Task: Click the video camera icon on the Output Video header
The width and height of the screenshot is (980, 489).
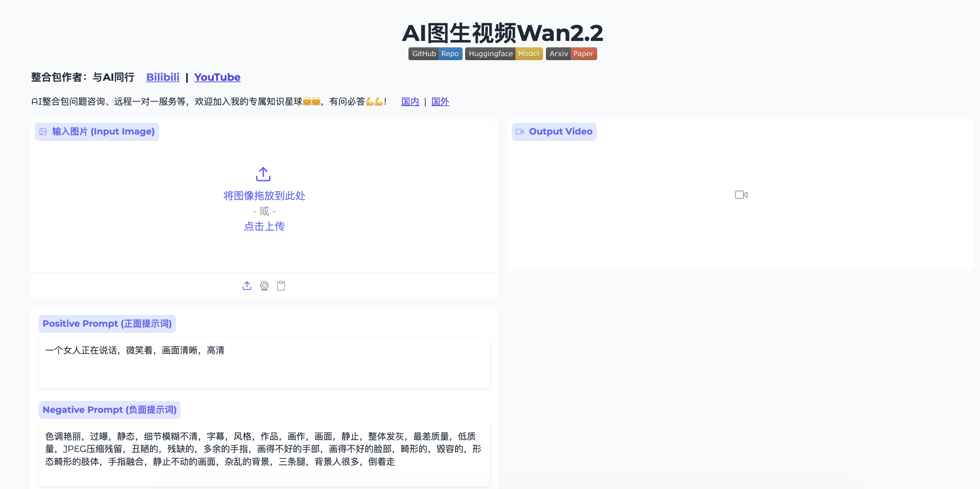Action: tap(520, 132)
